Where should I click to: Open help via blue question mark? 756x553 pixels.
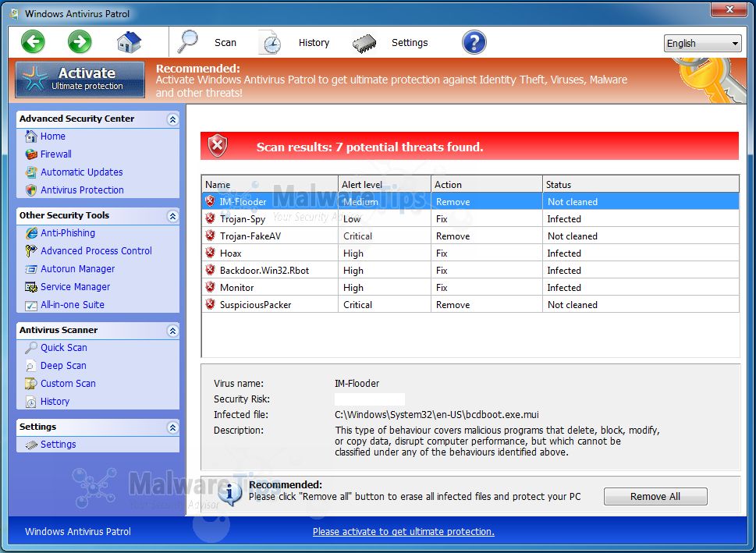pos(474,42)
